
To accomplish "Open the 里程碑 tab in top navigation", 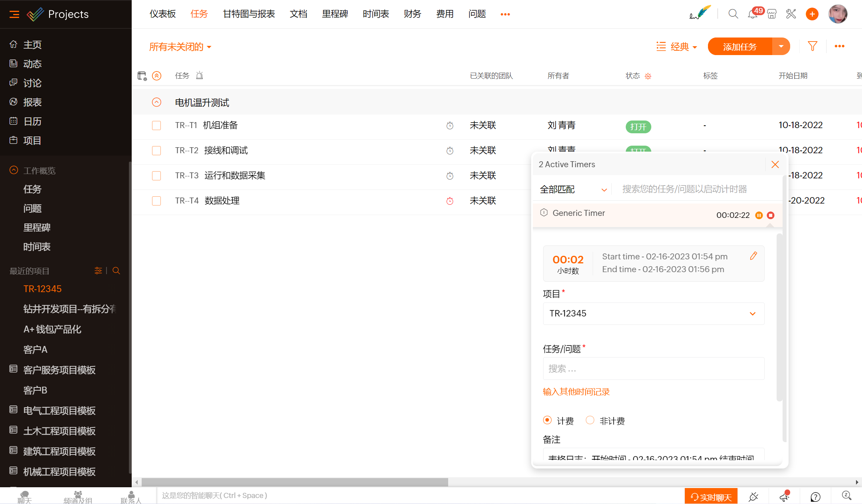I will click(335, 14).
